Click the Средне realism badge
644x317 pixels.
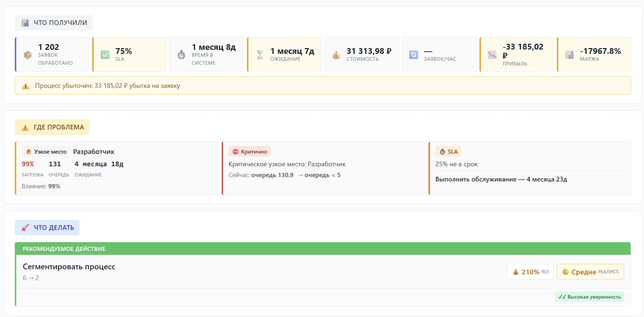click(590, 272)
